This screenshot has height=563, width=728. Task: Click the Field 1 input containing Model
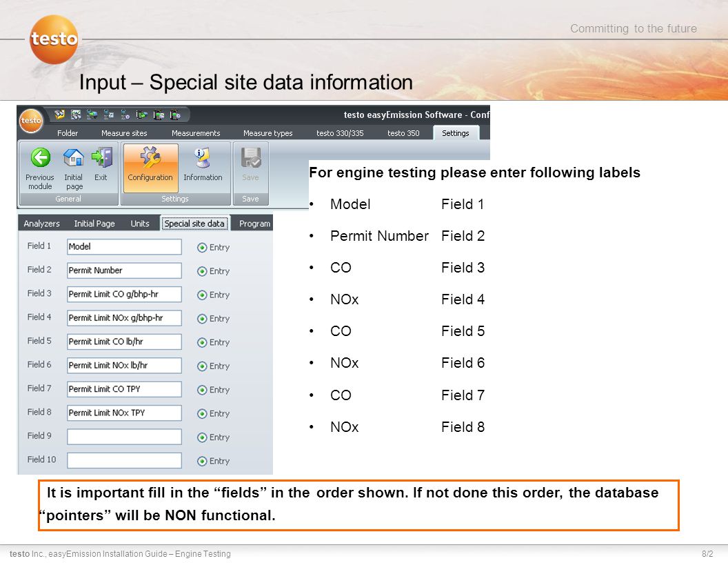coord(124,247)
